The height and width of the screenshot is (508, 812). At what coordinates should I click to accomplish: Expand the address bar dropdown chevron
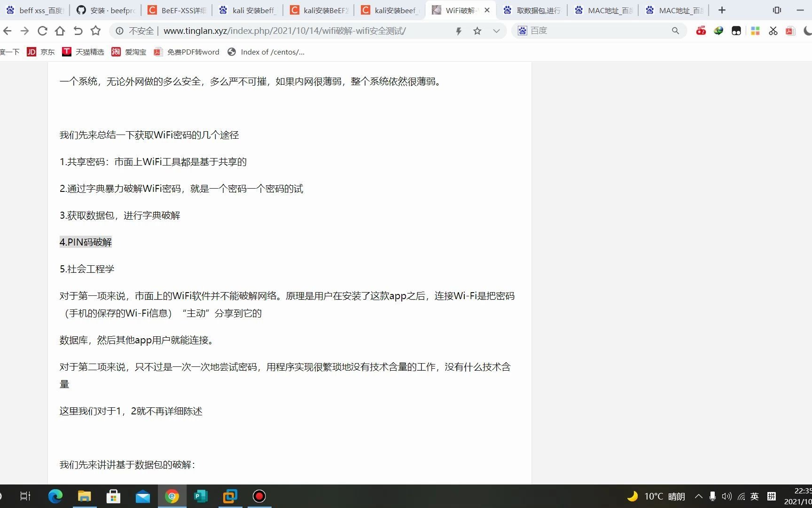click(x=496, y=31)
